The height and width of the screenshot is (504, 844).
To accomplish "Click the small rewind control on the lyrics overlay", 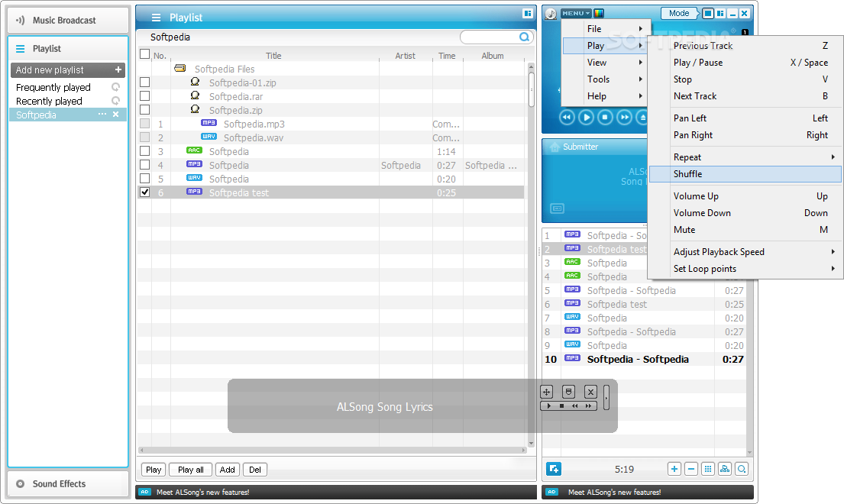I will [x=575, y=406].
